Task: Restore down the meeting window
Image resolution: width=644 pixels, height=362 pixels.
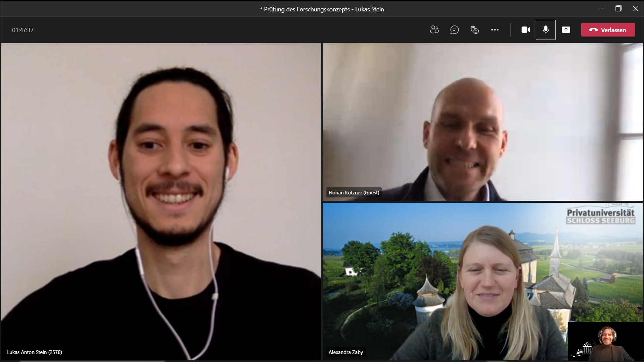Action: coord(619,9)
